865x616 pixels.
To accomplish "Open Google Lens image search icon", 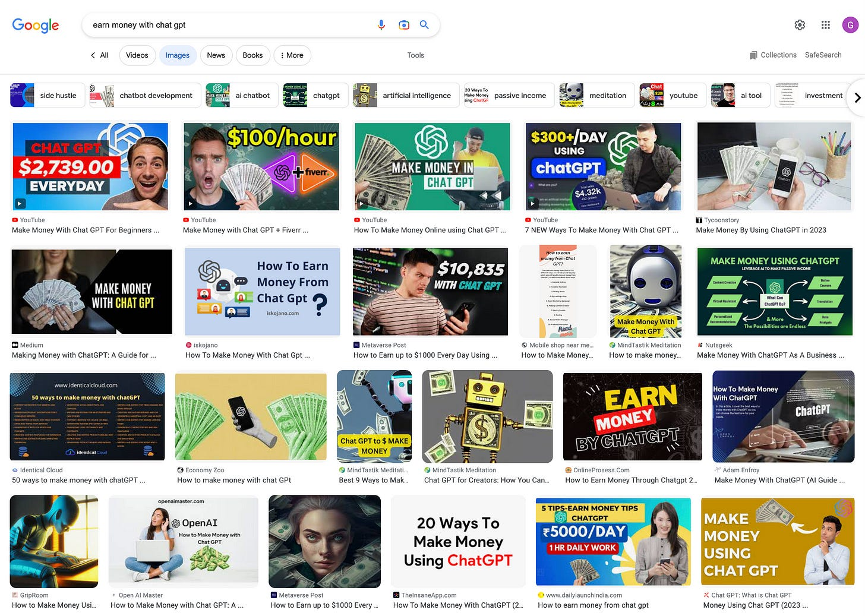I will click(404, 25).
